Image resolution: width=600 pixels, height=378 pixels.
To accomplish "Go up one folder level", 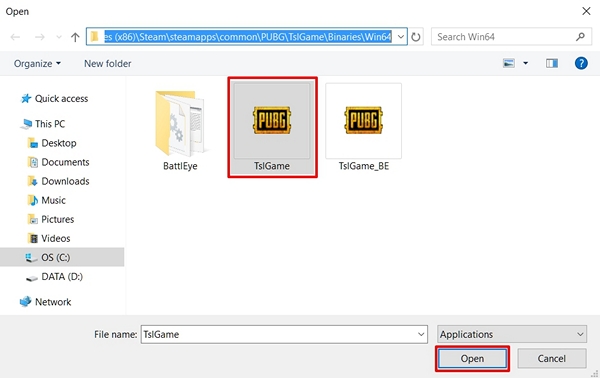I will pyautogui.click(x=75, y=37).
